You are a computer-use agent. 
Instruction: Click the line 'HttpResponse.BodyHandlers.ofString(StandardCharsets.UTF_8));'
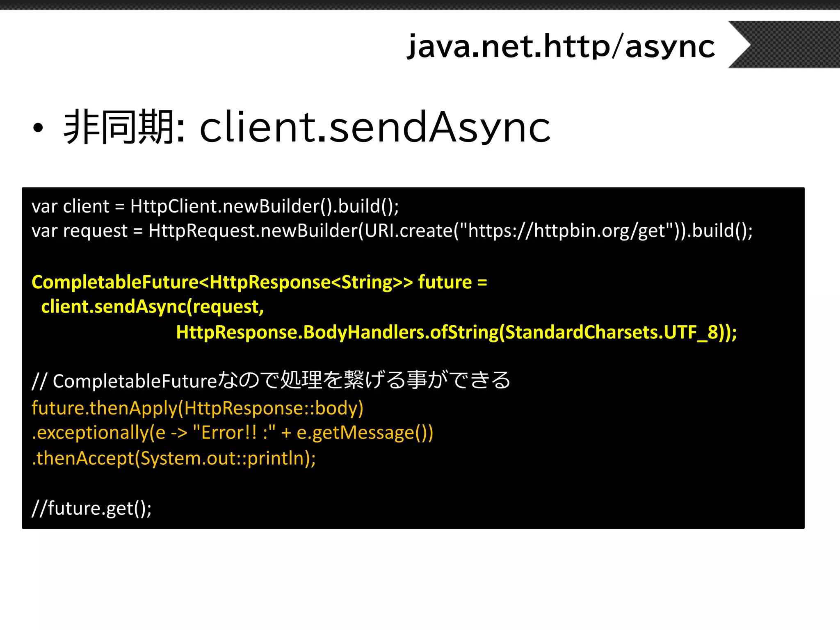click(457, 332)
